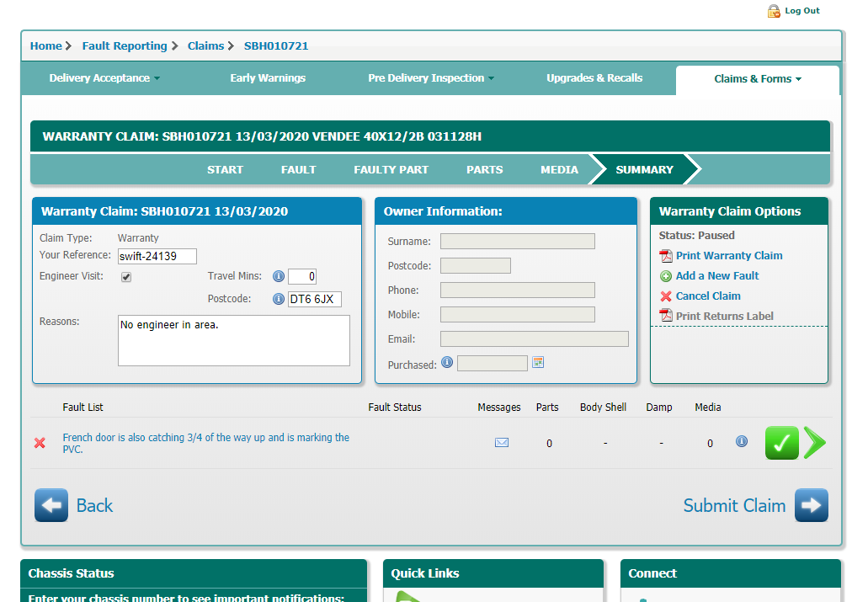Click the Log Out lock icon
The image size is (868, 602).
774,11
